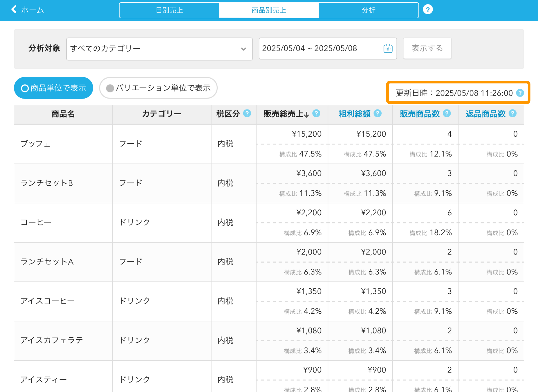Screen dimensions: 538x392
Task: Click the help icon beside 返品商品数
Action: point(513,113)
